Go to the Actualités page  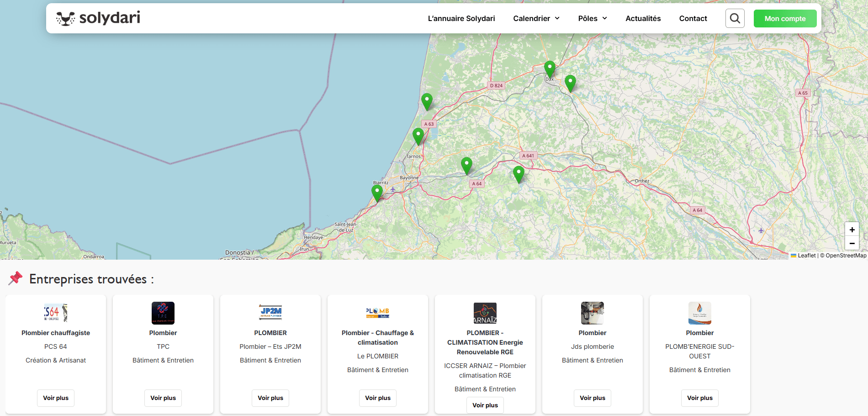[x=643, y=18]
